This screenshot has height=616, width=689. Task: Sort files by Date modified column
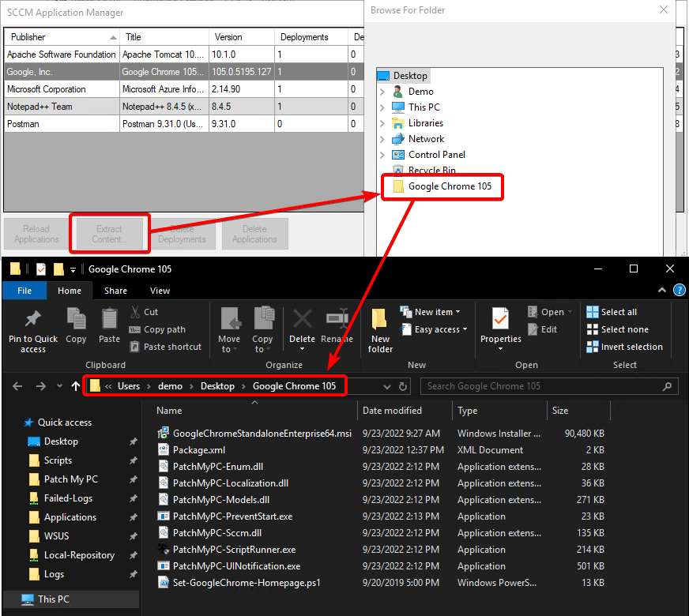pos(392,411)
